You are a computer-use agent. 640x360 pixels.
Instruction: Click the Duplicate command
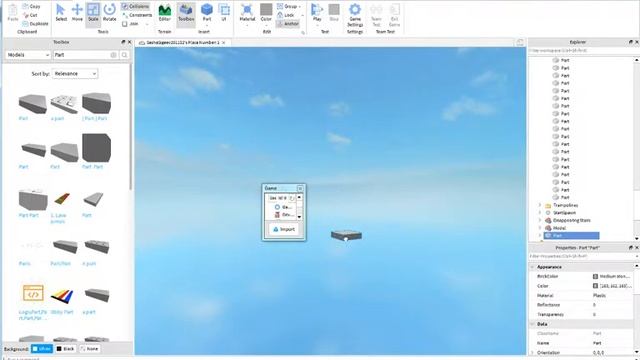click(36, 24)
